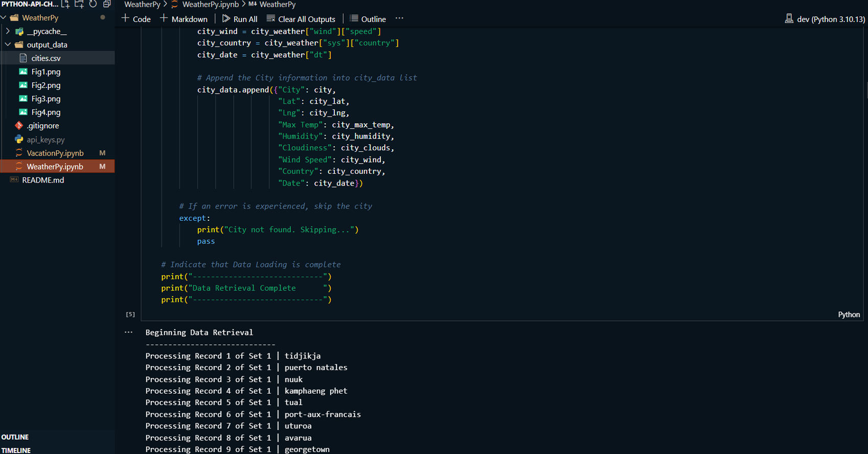Open the cell output options ellipsis
The width and height of the screenshot is (868, 454).
[128, 332]
